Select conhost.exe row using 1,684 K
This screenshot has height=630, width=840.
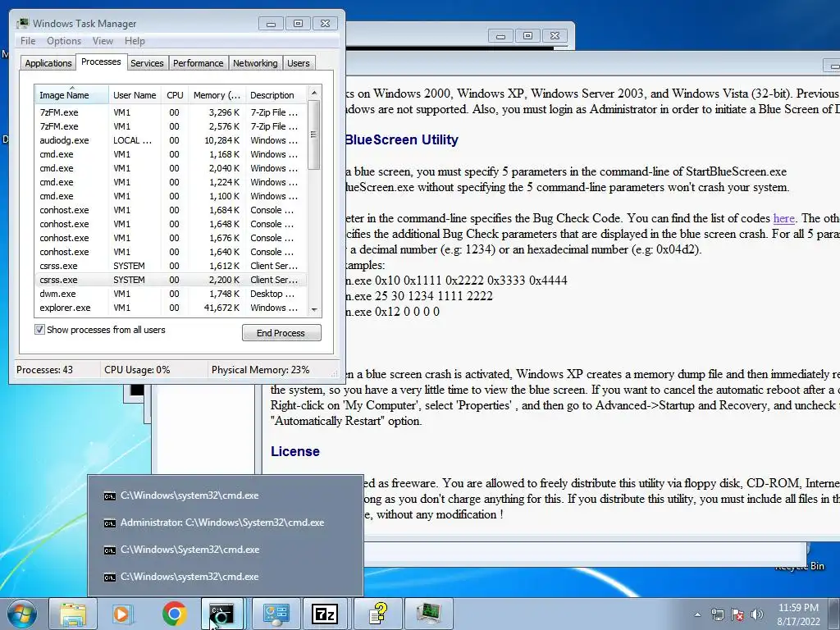pyautogui.click(x=171, y=210)
